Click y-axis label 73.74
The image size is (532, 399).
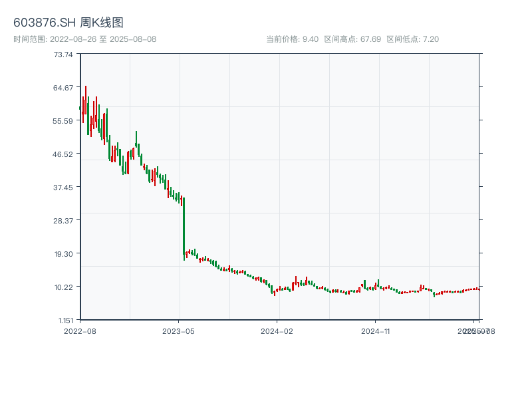63,55
